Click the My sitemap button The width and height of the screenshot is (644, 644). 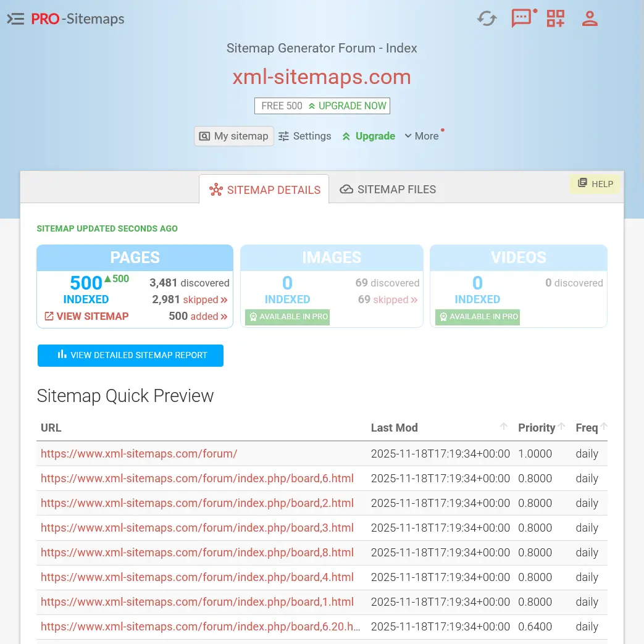pyautogui.click(x=234, y=136)
